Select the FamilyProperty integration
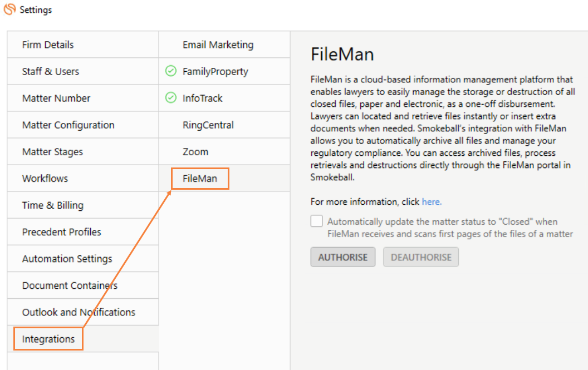The height and width of the screenshot is (370, 588). [x=224, y=71]
